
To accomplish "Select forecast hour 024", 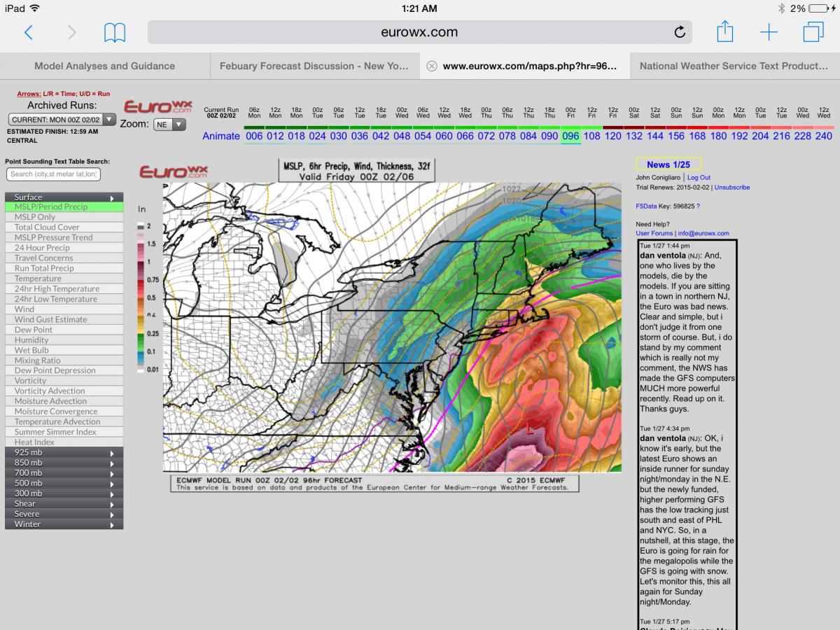I will [318, 136].
